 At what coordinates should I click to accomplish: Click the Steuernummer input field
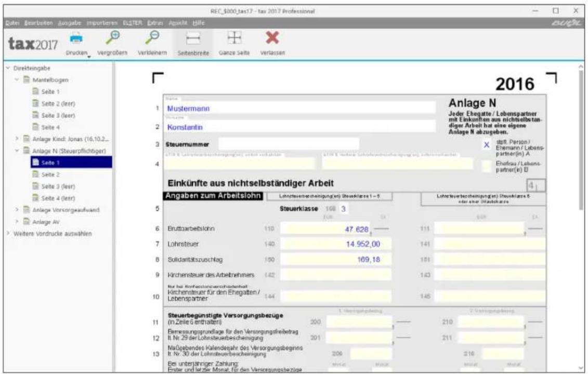[x=289, y=144]
